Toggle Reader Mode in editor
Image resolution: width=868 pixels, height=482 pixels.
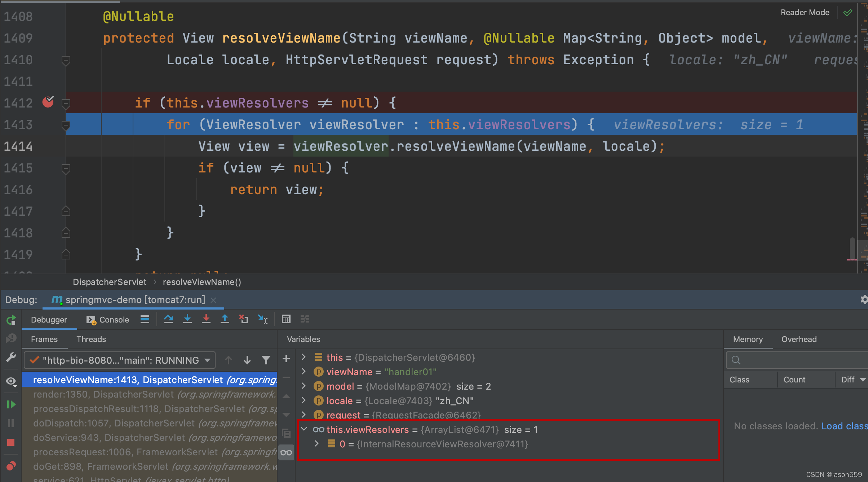(x=805, y=12)
